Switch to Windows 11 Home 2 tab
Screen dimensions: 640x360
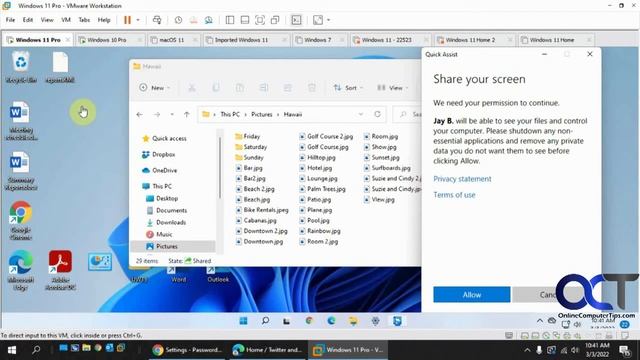pyautogui.click(x=470, y=40)
